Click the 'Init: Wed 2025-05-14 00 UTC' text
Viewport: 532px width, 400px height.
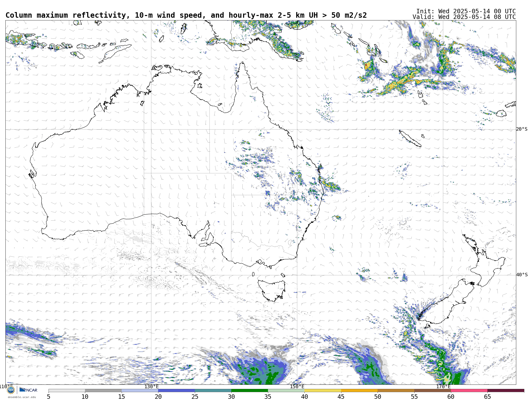pos(466,11)
